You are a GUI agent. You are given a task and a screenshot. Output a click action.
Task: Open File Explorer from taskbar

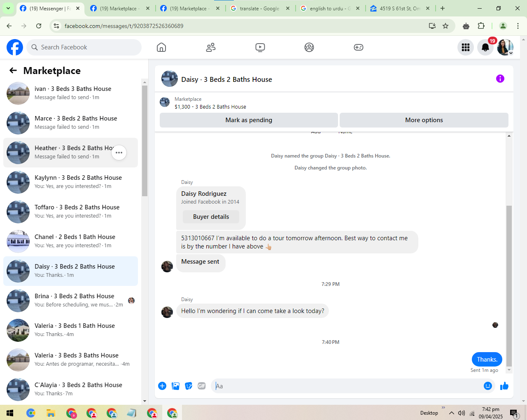pos(51,413)
